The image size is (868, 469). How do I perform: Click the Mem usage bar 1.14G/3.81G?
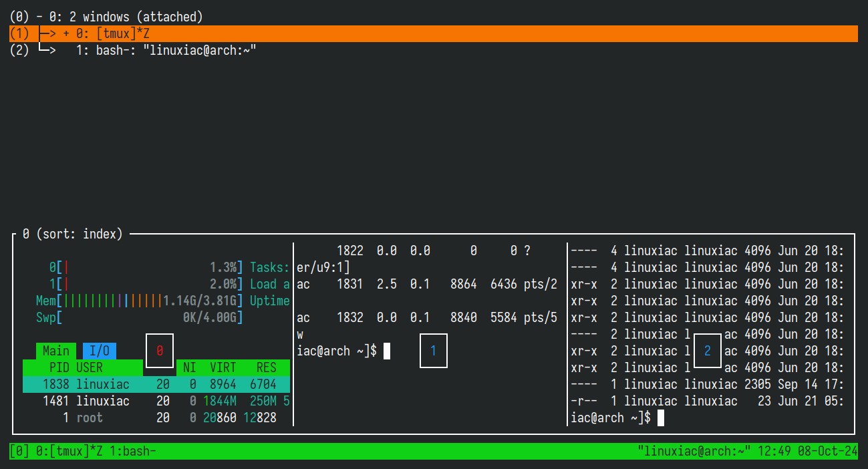tap(140, 301)
